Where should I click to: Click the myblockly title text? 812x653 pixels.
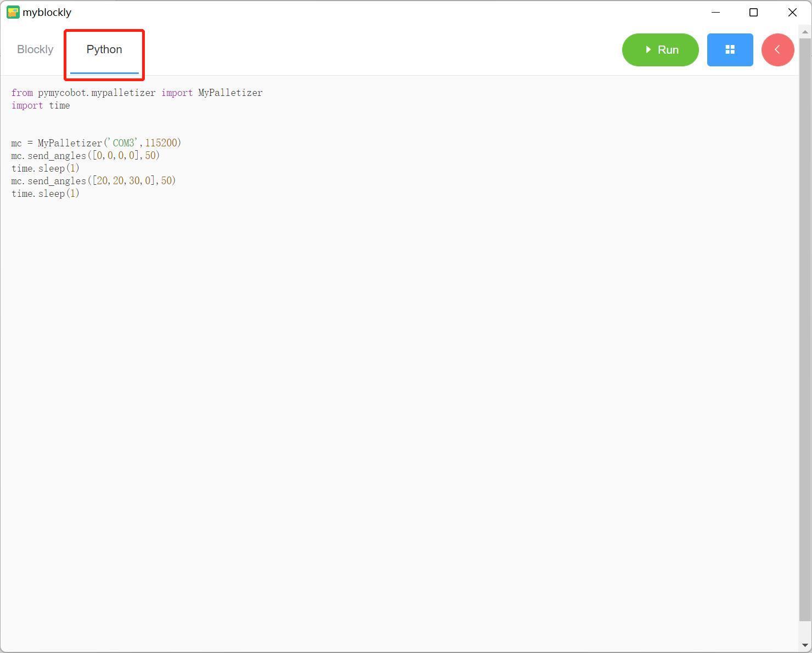(x=47, y=12)
